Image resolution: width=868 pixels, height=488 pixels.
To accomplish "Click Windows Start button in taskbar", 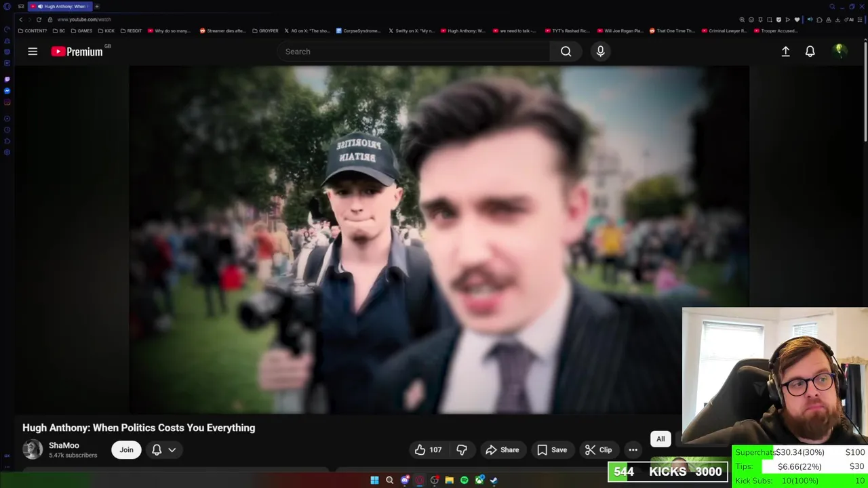I will point(374,480).
